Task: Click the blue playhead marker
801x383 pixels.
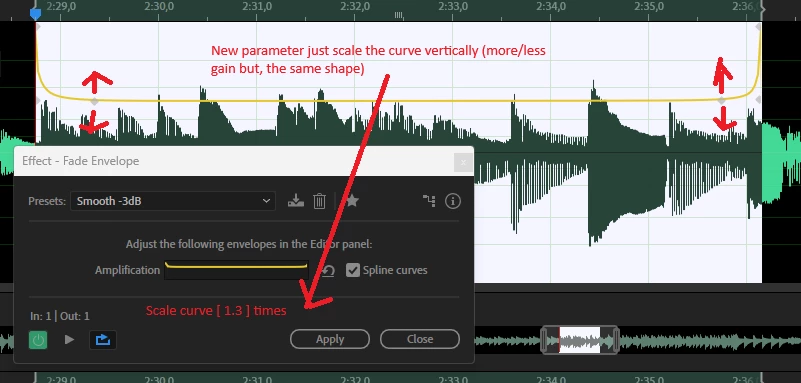Action: click(35, 13)
